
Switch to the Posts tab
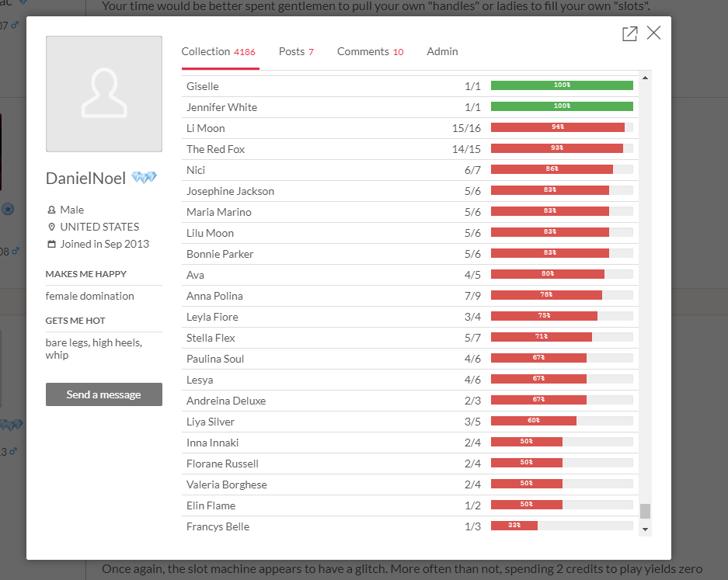point(296,52)
